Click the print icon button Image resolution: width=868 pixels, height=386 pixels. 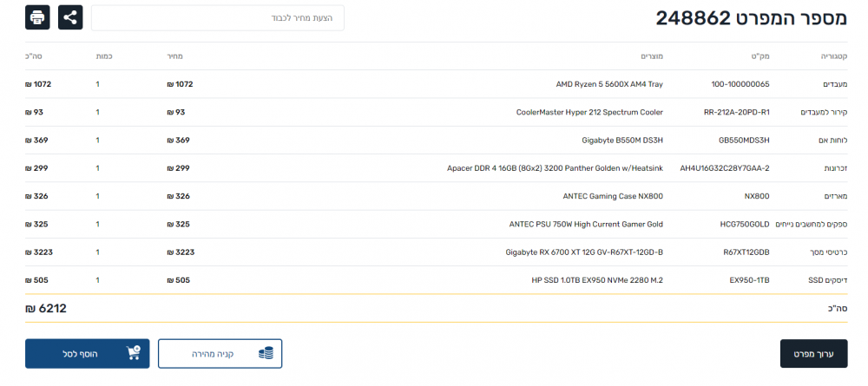[37, 17]
